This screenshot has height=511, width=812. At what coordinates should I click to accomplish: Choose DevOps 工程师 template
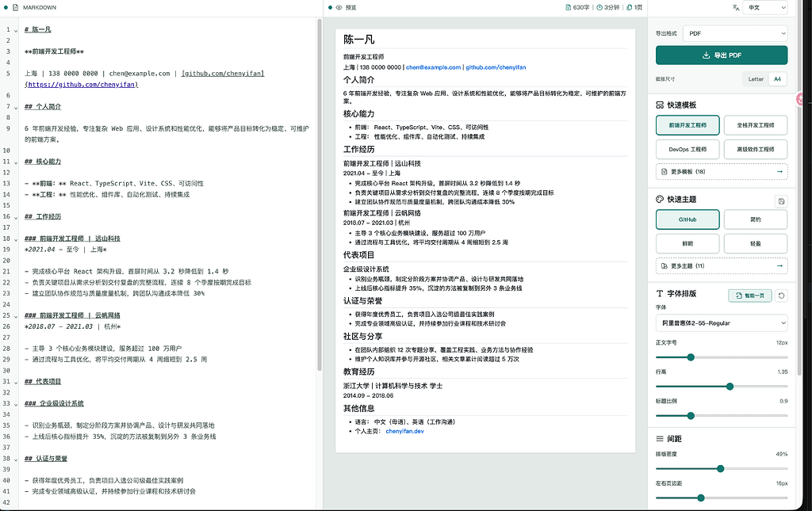point(688,150)
